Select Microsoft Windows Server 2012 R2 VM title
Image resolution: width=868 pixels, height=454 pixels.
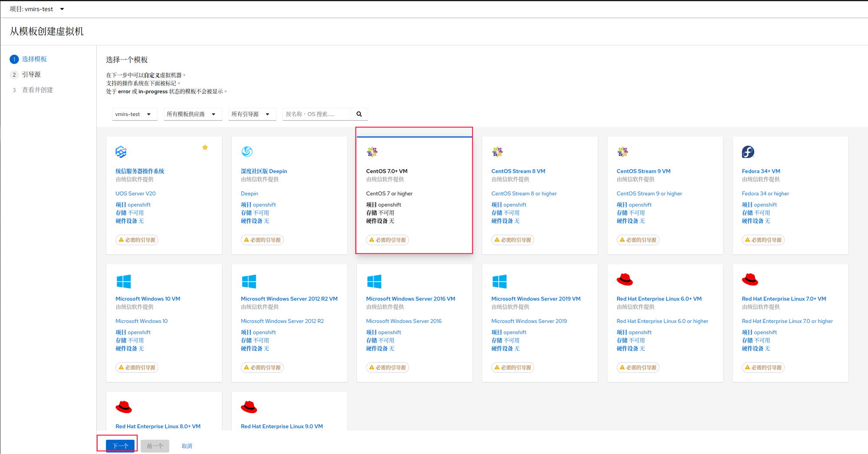pos(289,299)
